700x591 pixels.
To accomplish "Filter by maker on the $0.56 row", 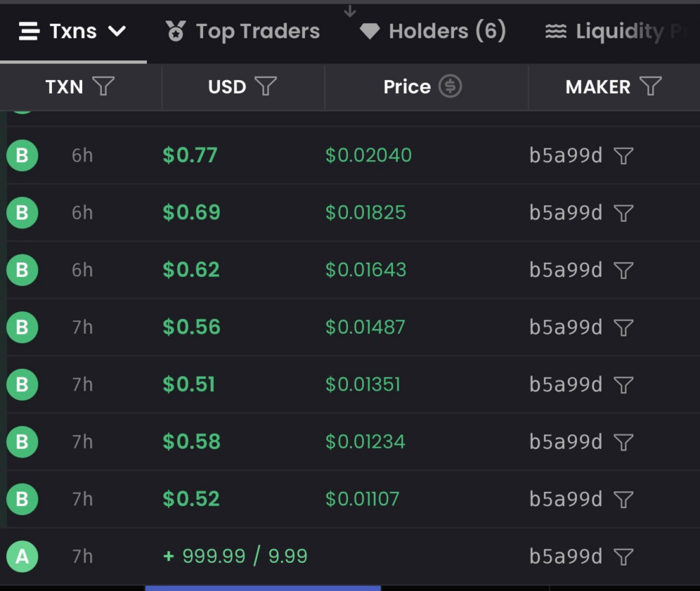I will [623, 328].
